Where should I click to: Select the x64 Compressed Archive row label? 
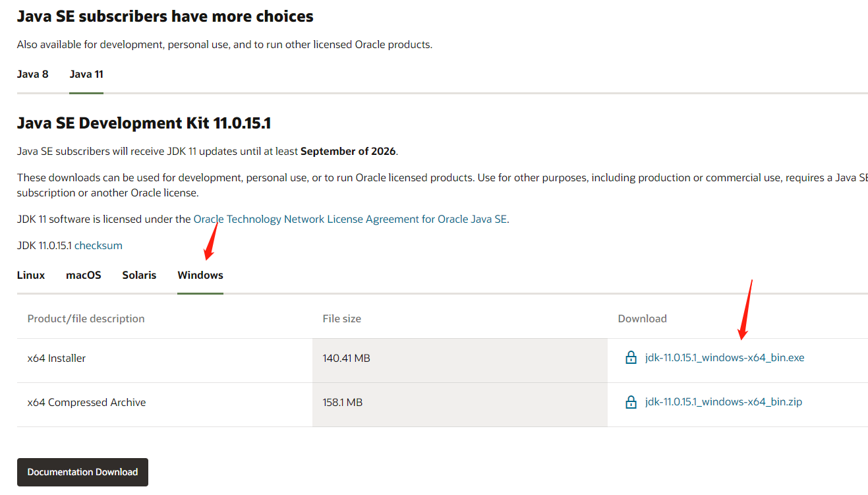click(86, 402)
